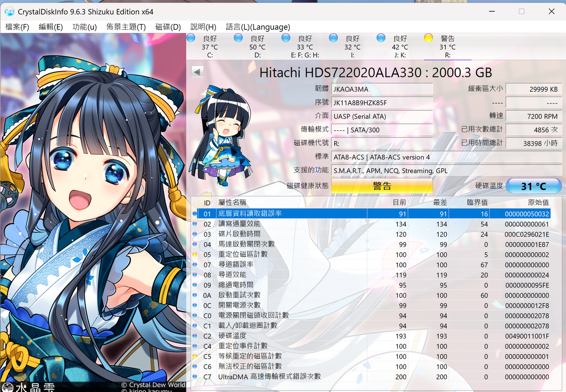Open the 語言(L)(Language) menu
Viewport: 566px width, 392px height.
click(257, 27)
